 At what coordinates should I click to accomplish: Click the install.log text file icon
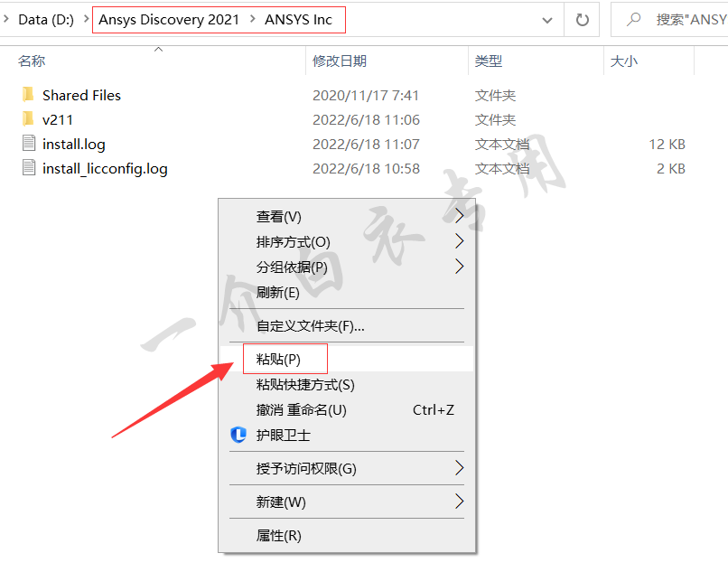(x=28, y=144)
